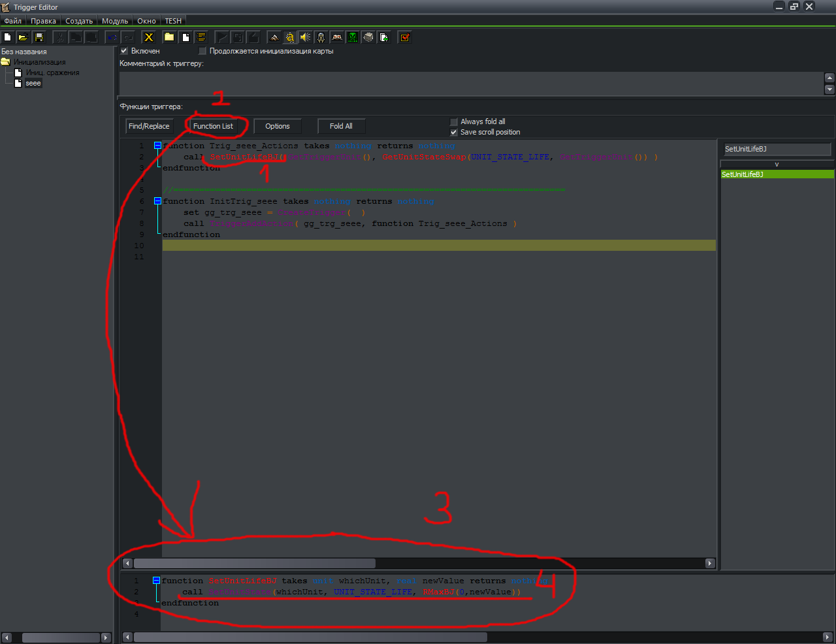Viewport: 836px width, 644px height.
Task: Click the New Event flag icon
Action: tap(222, 37)
